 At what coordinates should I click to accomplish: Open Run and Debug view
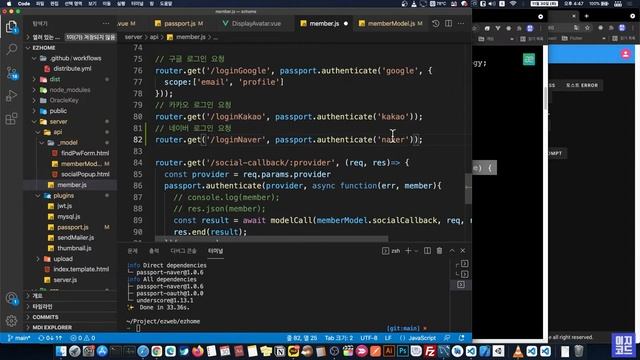click(11, 96)
